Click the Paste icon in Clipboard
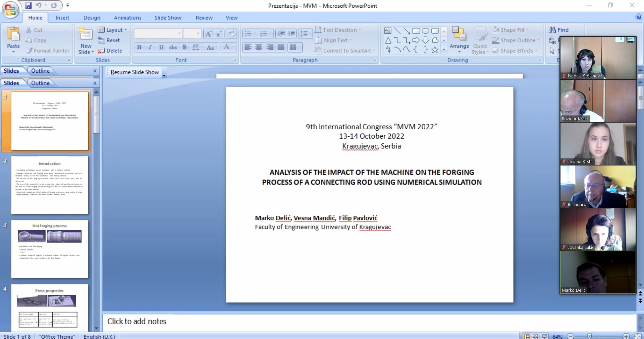644x339 pixels. (13, 35)
